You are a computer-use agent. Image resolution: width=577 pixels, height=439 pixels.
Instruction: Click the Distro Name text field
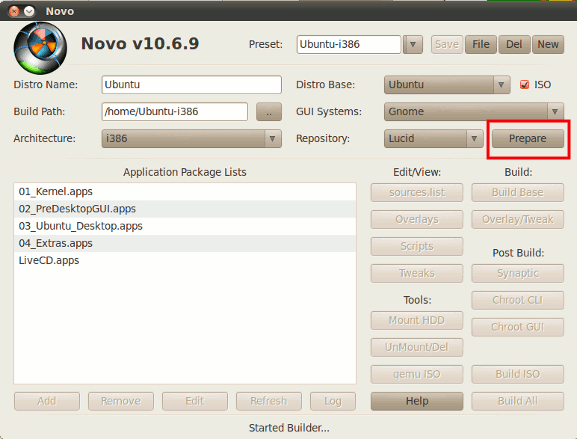tap(192, 85)
